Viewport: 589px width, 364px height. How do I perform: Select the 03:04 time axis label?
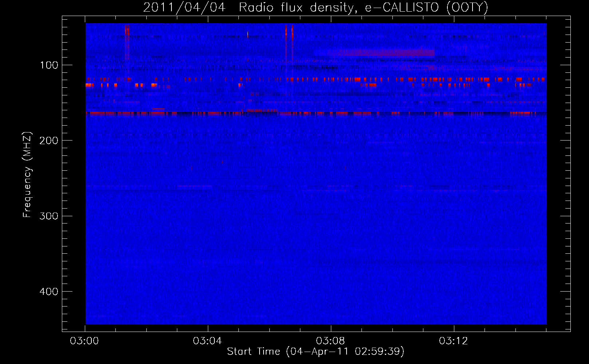(x=207, y=341)
